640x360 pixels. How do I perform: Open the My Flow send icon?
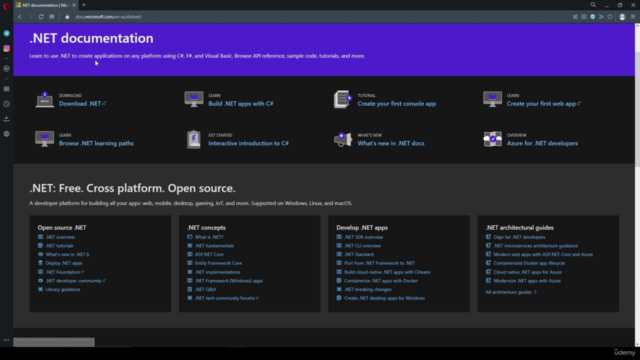[x=601, y=17]
